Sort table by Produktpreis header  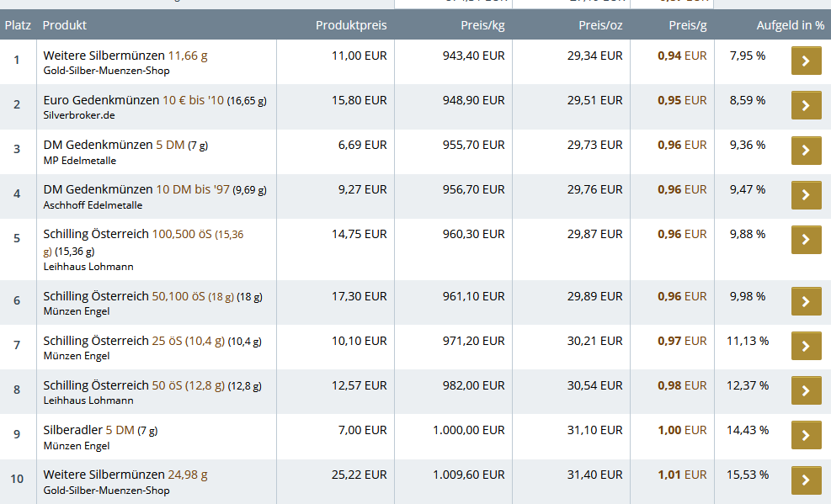pyautogui.click(x=351, y=25)
